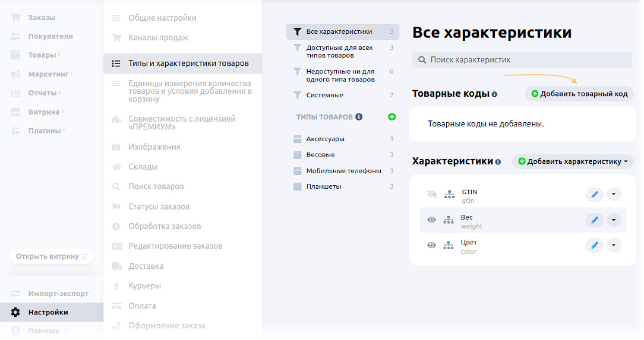Expand the Товары menu in left sidebar

(42, 55)
